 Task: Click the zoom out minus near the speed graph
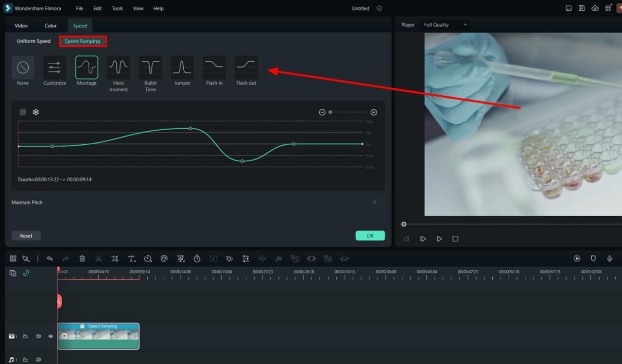tap(322, 112)
